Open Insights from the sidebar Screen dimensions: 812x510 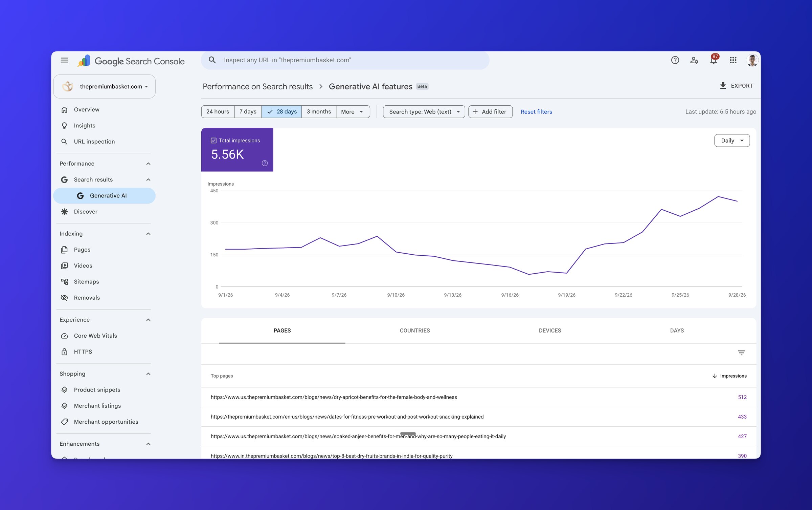pos(104,126)
